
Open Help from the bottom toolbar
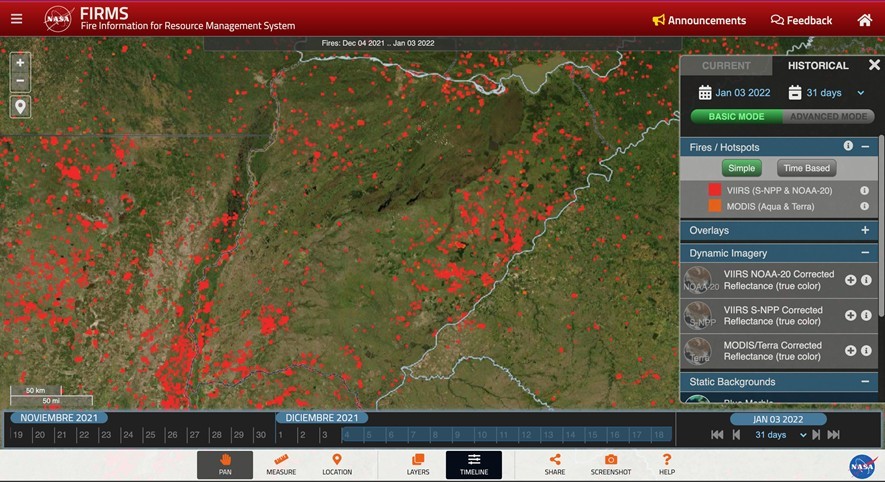click(667, 465)
